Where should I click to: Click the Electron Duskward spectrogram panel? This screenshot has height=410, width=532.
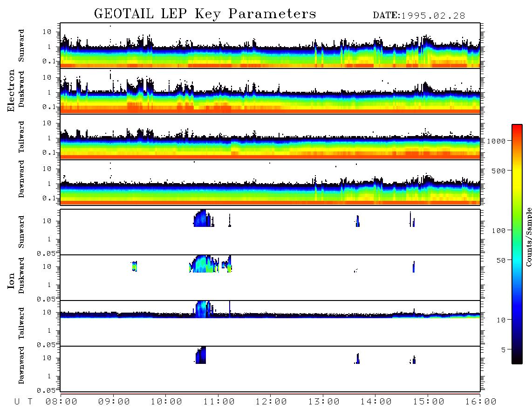(270, 91)
